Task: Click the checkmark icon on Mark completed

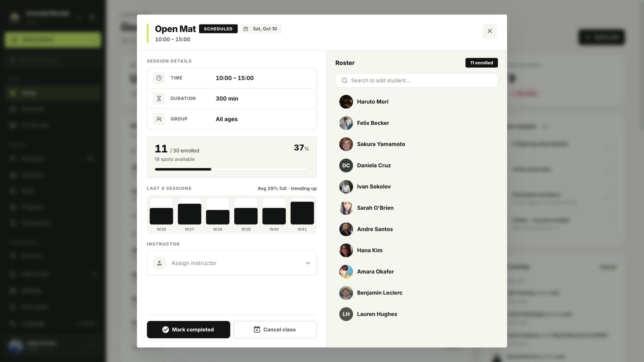Action: (x=165, y=329)
